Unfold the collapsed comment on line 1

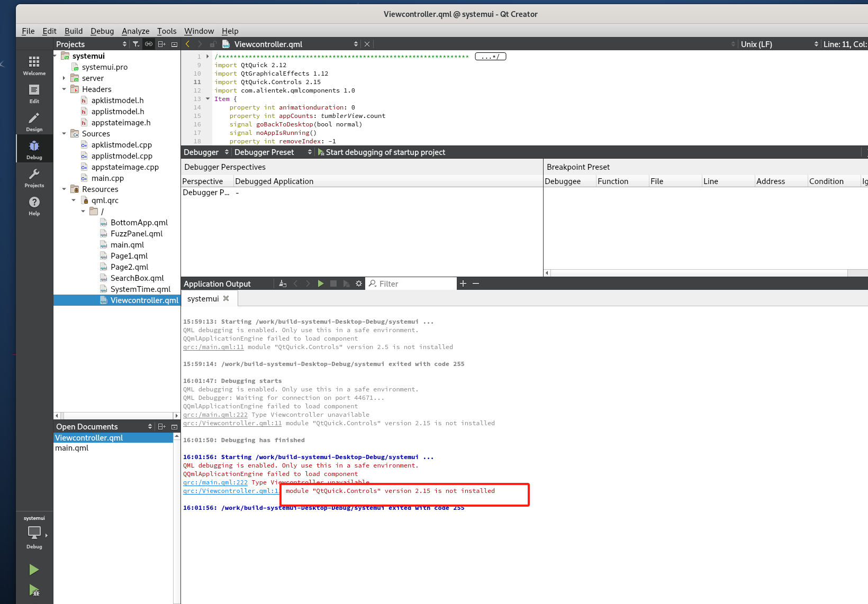tap(207, 56)
